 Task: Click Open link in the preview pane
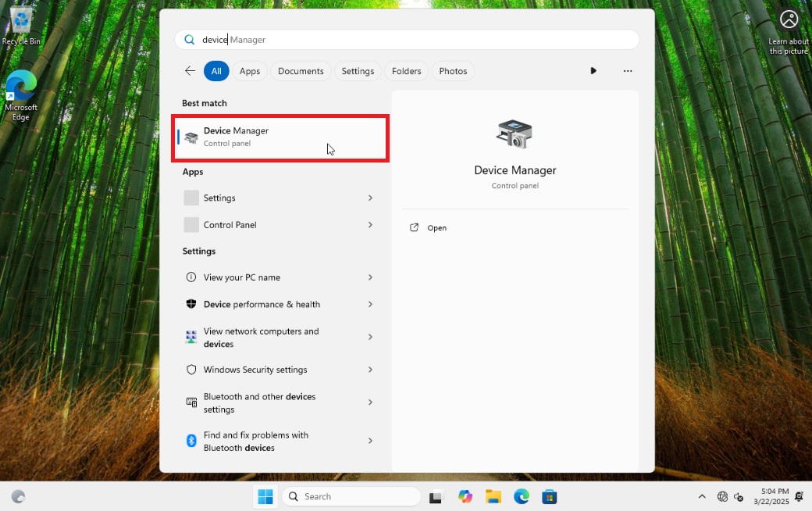[x=436, y=228]
